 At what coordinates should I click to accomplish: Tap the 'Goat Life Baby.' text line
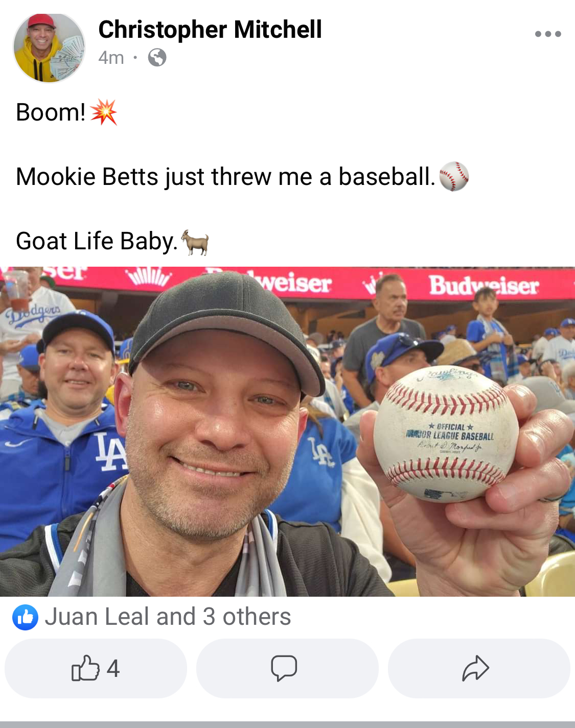[97, 241]
